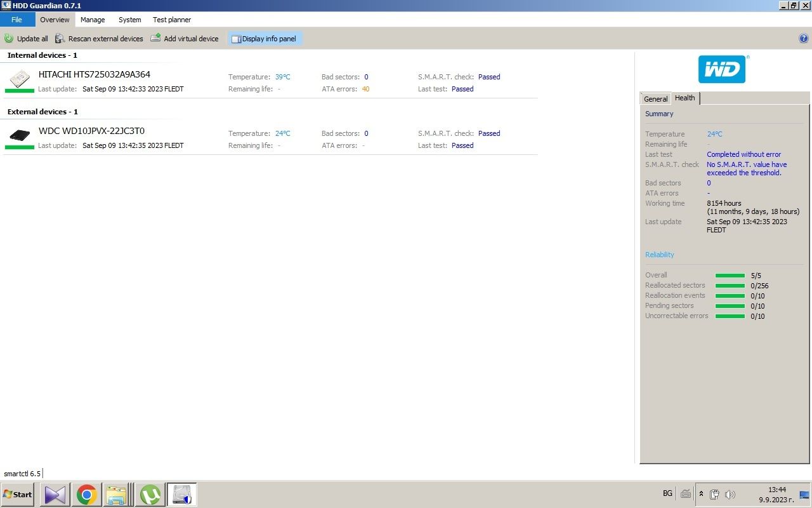Click the WDC 24°C temperature in device list
The image size is (812, 508).
(282, 133)
